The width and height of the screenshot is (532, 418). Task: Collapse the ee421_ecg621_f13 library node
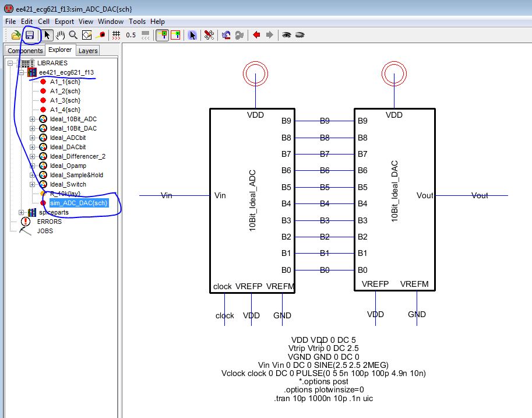pyautogui.click(x=22, y=72)
